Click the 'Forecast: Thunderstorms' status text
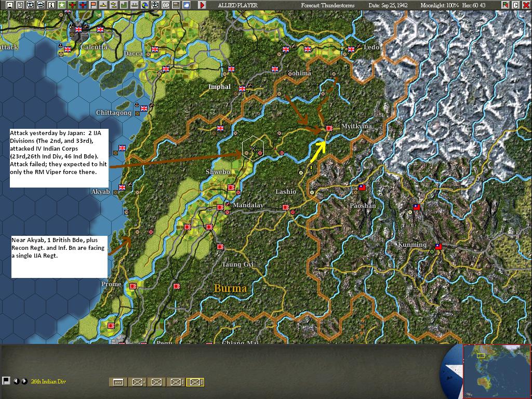Image resolution: width=532 pixels, height=399 pixels. click(x=327, y=5)
